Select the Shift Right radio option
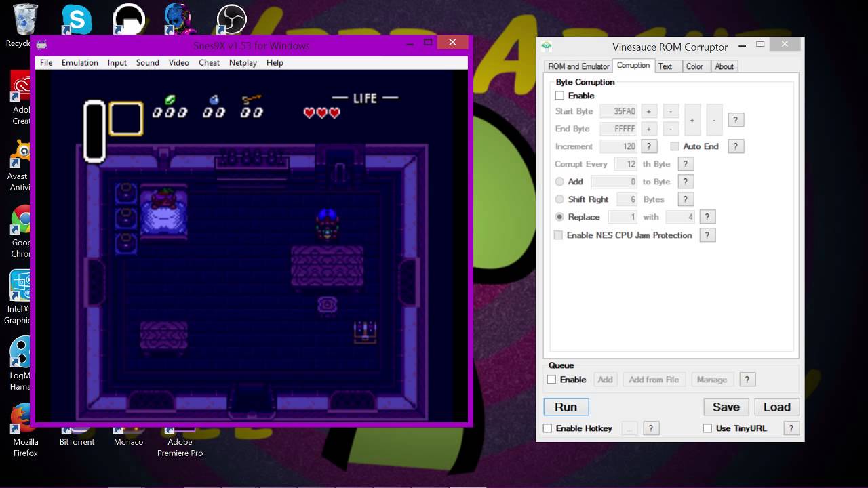868x488 pixels. coord(559,199)
